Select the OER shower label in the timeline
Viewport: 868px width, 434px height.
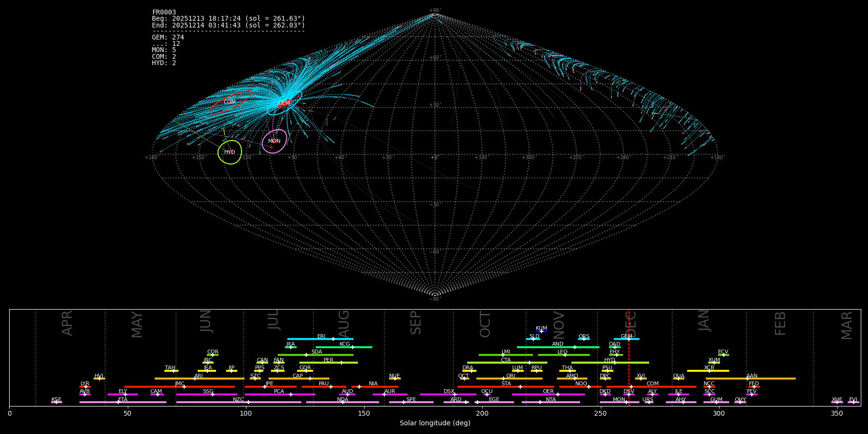[548, 392]
